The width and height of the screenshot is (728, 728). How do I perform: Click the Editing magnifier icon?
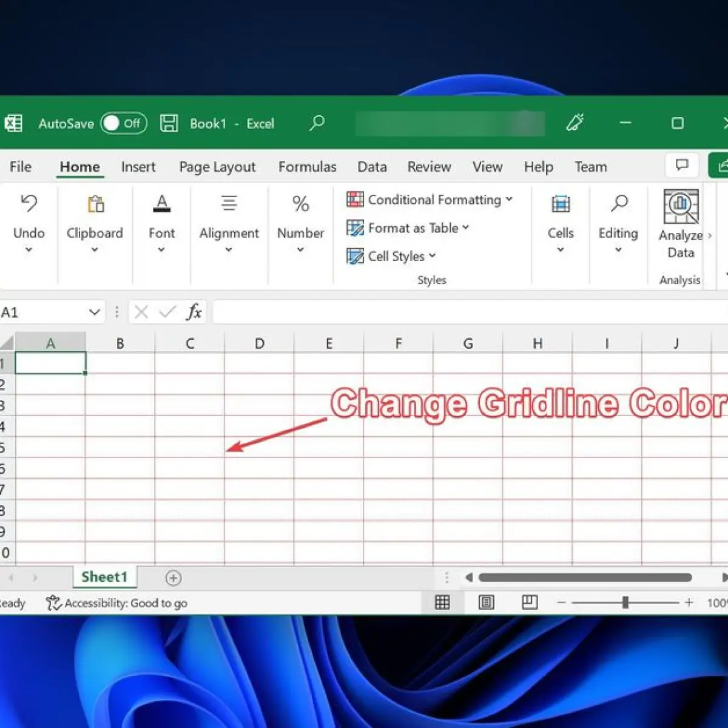click(x=619, y=203)
